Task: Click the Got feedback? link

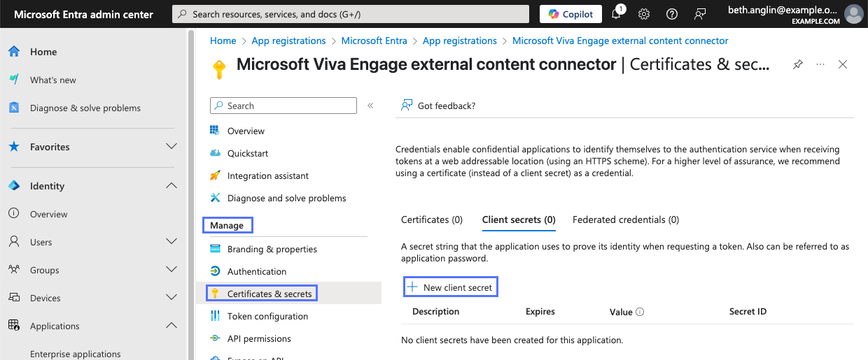Action: (x=447, y=106)
